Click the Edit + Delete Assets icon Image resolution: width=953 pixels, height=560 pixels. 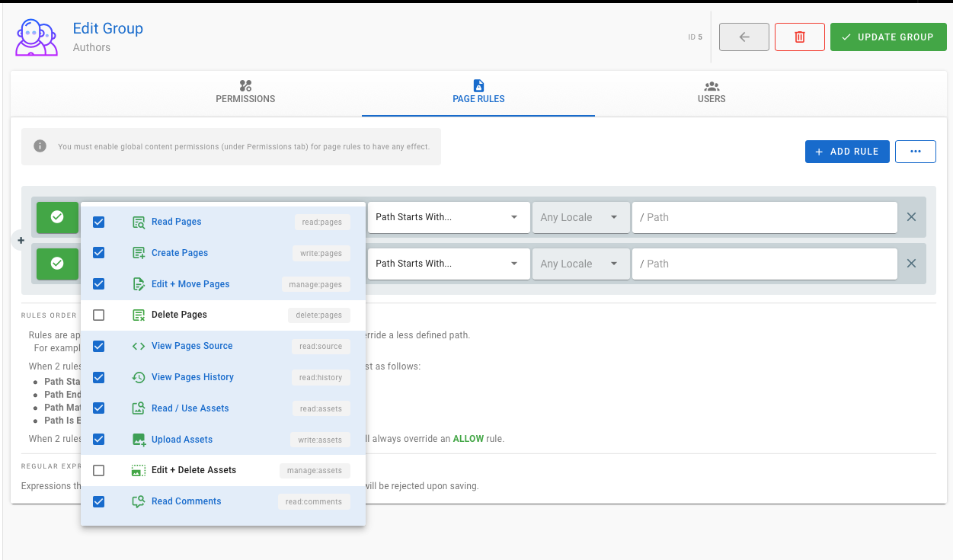click(x=139, y=470)
